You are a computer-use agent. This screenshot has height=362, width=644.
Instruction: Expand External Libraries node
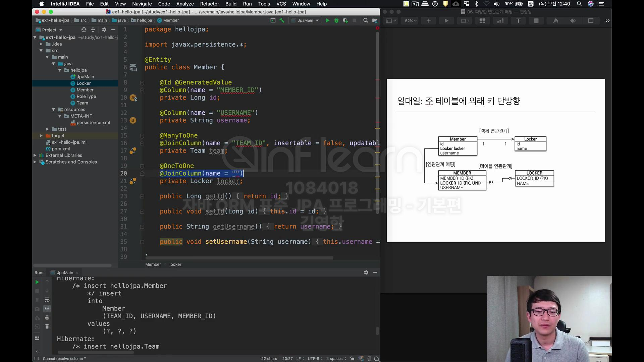pyautogui.click(x=35, y=155)
